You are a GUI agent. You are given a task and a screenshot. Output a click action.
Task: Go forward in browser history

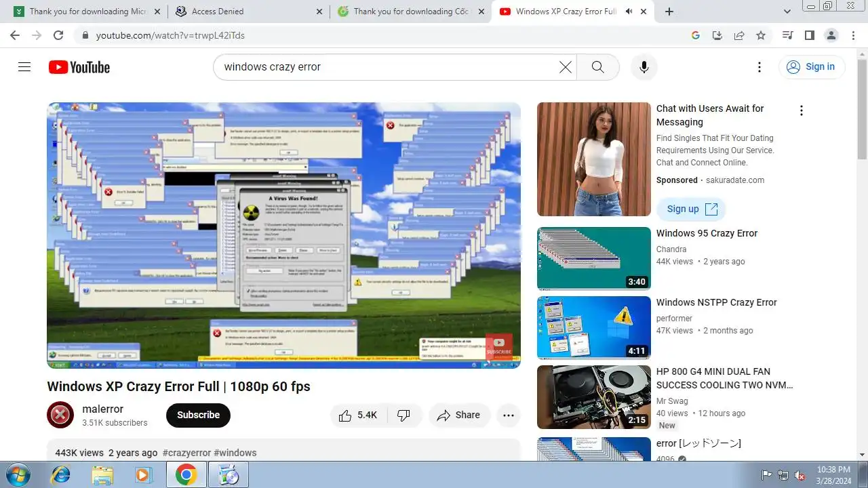37,35
